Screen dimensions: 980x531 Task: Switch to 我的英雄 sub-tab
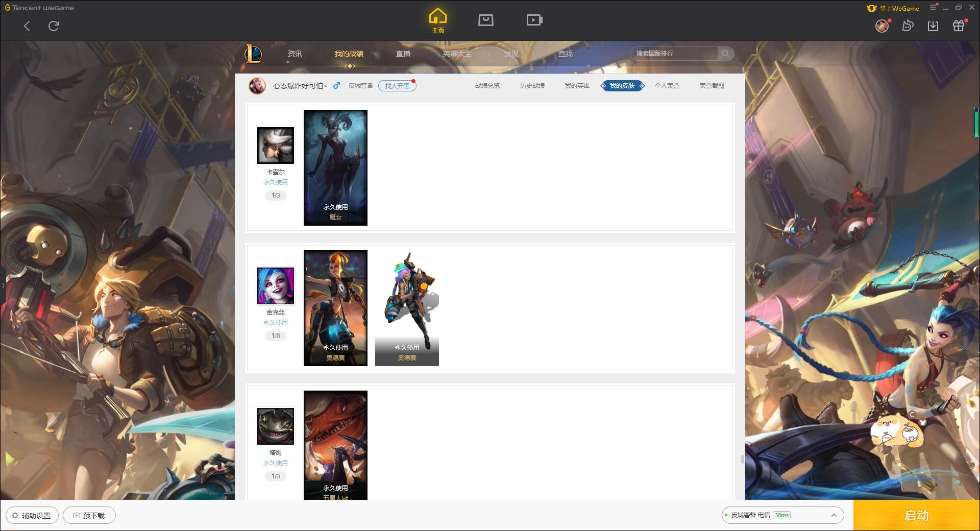[x=577, y=86]
